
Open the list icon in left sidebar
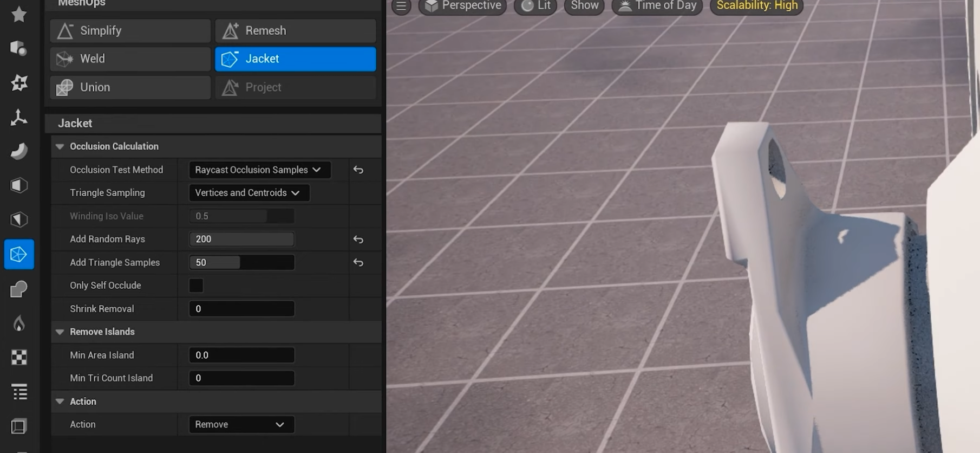pyautogui.click(x=19, y=392)
